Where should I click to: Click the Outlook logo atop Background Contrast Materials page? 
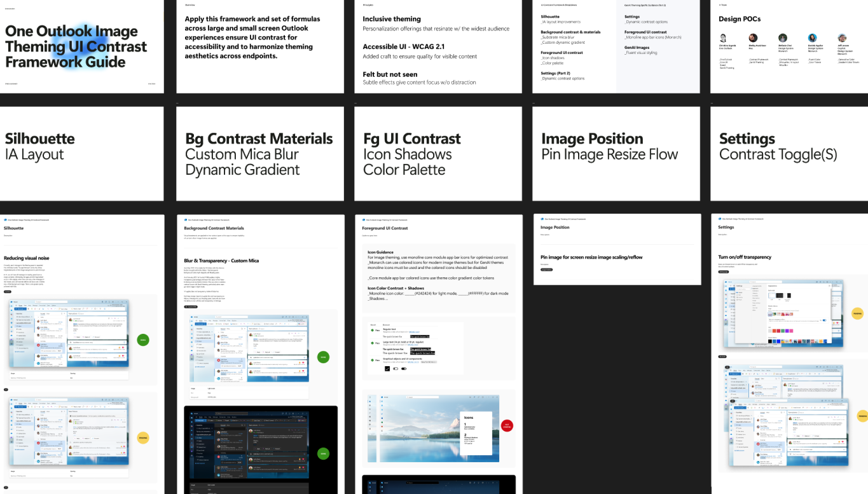(186, 219)
